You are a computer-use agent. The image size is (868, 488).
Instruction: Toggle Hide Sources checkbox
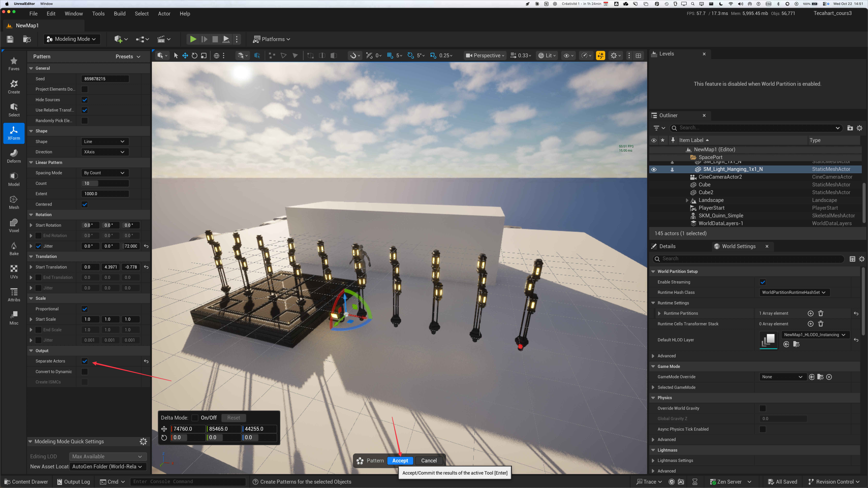(x=85, y=100)
